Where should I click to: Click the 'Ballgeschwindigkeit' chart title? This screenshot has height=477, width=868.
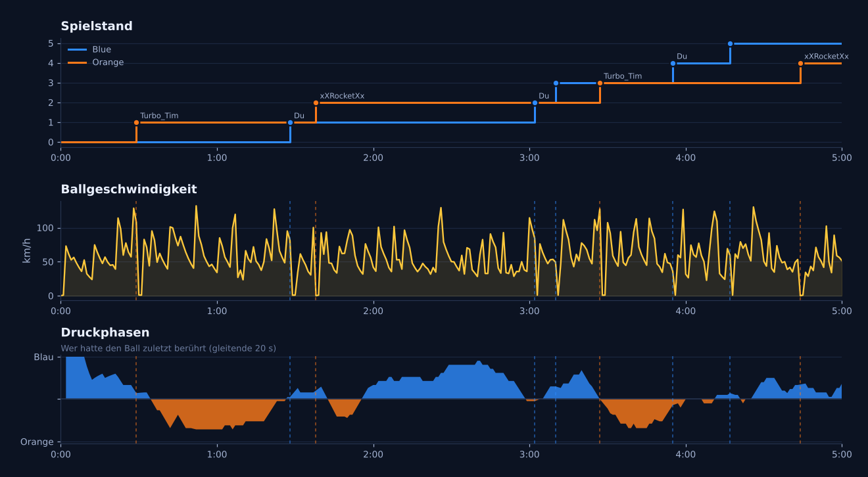(129, 189)
